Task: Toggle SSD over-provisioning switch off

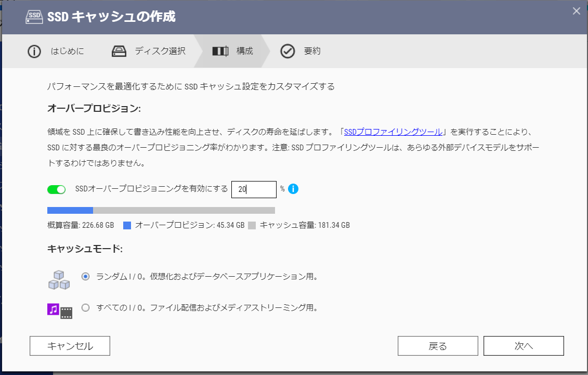Action: pyautogui.click(x=56, y=189)
